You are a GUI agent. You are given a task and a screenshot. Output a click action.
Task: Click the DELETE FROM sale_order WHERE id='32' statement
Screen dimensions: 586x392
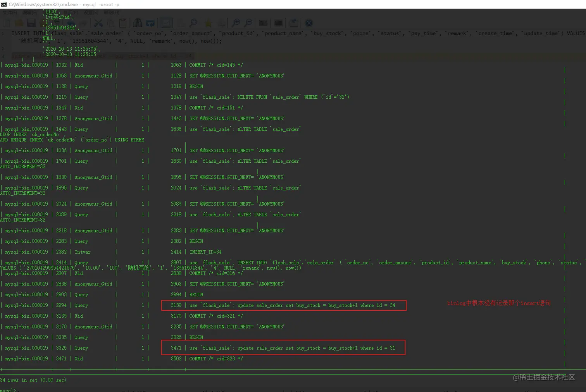click(269, 97)
